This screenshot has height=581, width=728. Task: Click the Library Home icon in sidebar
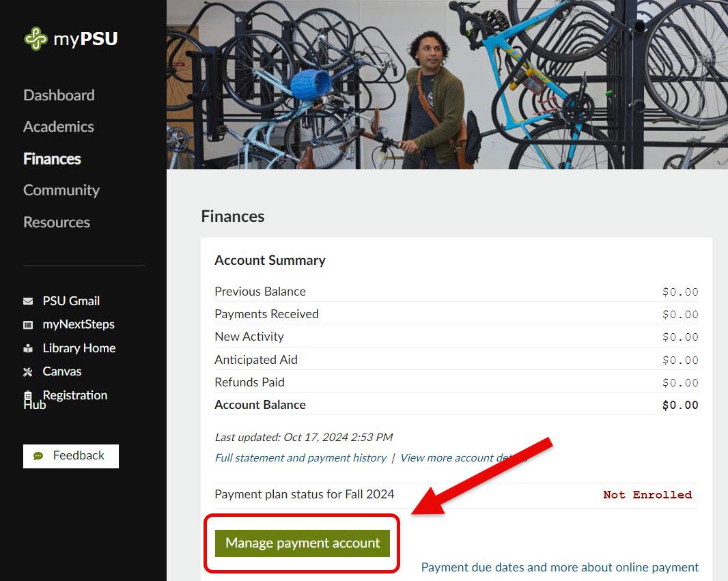coord(27,348)
